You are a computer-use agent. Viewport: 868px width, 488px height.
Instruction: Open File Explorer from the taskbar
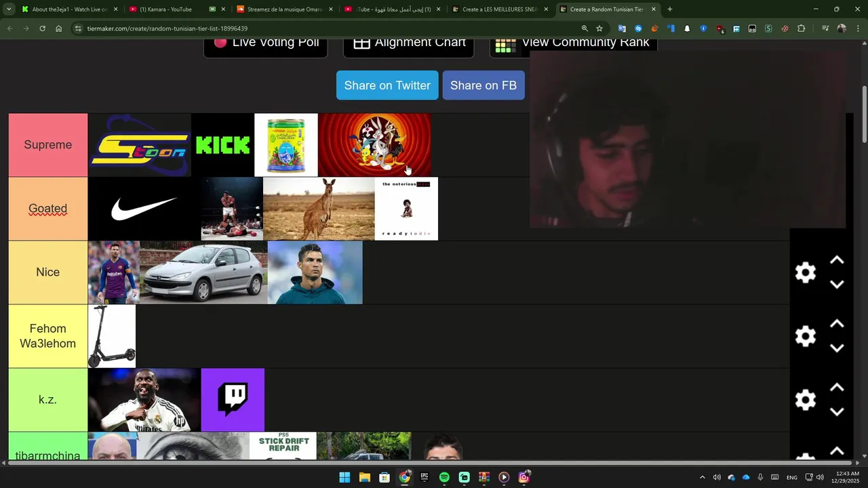pos(364,477)
